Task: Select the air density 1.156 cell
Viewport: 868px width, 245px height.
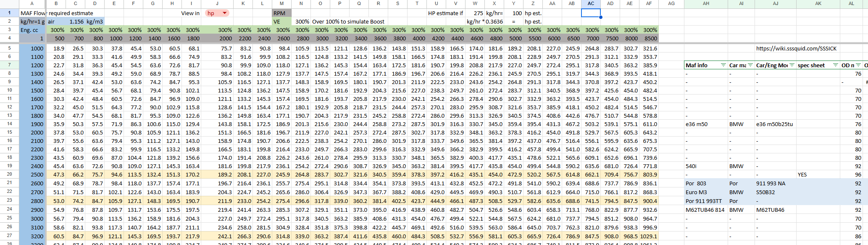Action: point(76,21)
